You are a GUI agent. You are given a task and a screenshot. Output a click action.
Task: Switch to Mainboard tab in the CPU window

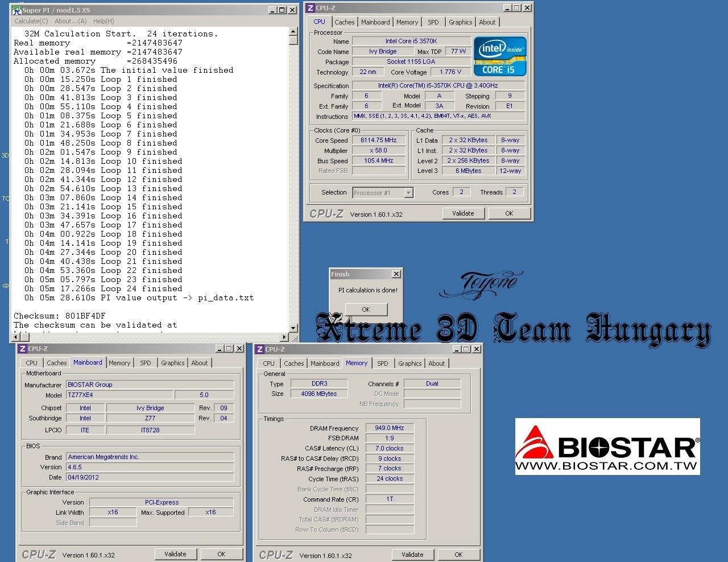click(375, 22)
